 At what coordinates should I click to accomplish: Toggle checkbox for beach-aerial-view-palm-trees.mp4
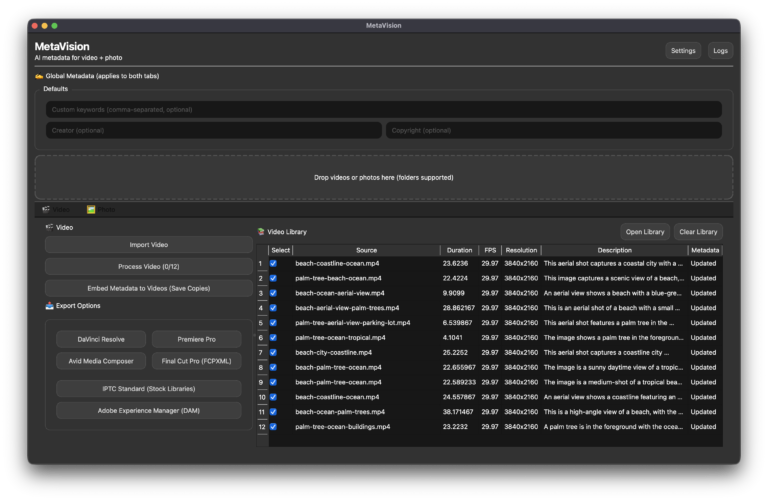point(273,308)
